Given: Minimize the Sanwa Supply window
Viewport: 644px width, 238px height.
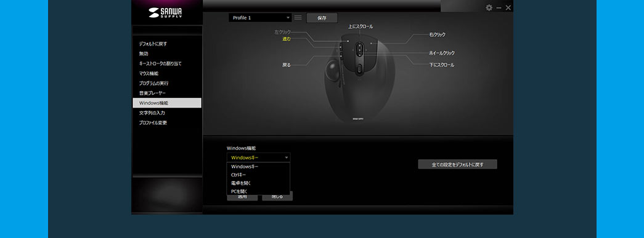Looking at the screenshot, I should (x=499, y=8).
